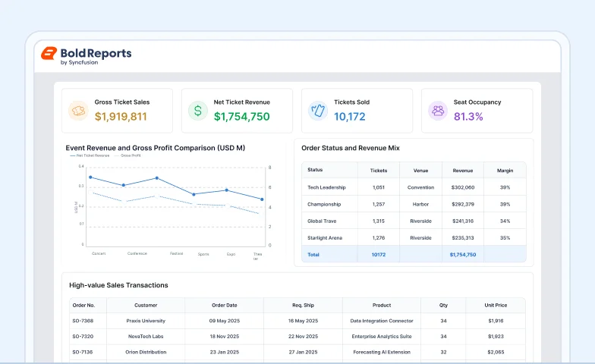The image size is (595, 364).
Task: Click the Order Status and Revenue Mix title
Action: coord(351,148)
